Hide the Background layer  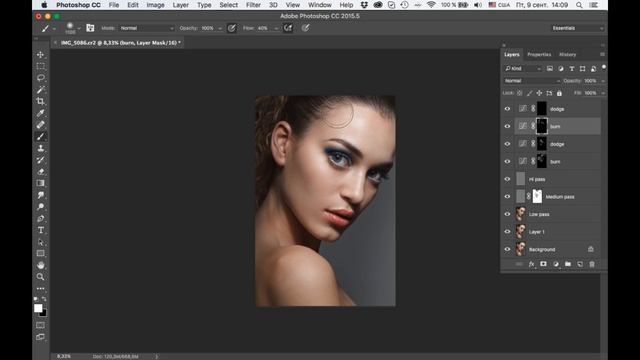507,249
